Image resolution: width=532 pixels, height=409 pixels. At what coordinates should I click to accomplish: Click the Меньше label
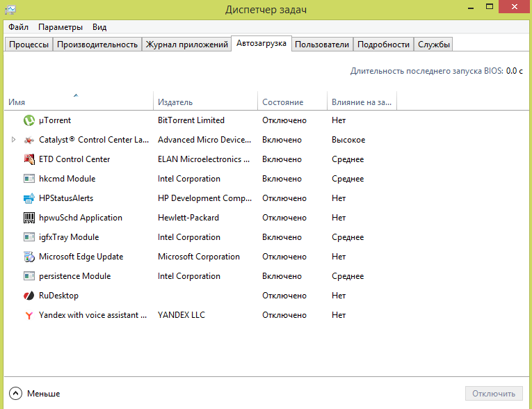point(43,394)
